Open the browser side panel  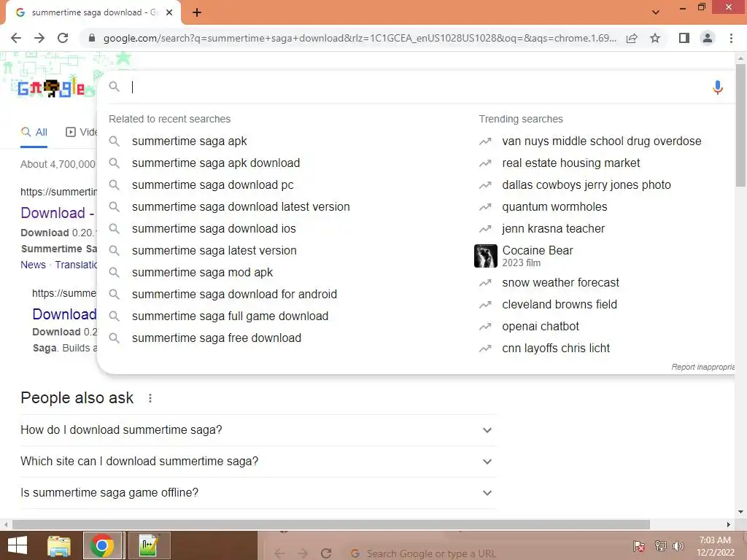684,38
